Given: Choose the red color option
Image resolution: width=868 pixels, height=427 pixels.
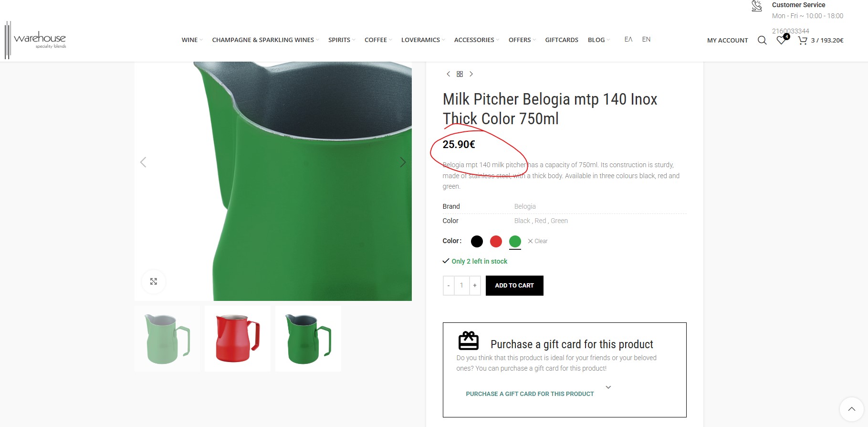Looking at the screenshot, I should 496,241.
